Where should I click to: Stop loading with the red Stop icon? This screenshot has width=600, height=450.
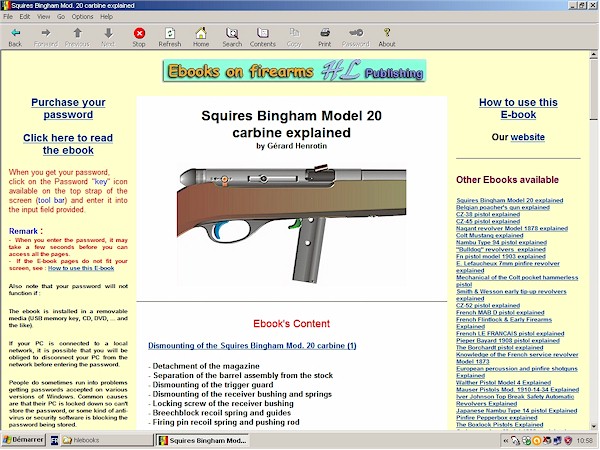[x=139, y=33]
